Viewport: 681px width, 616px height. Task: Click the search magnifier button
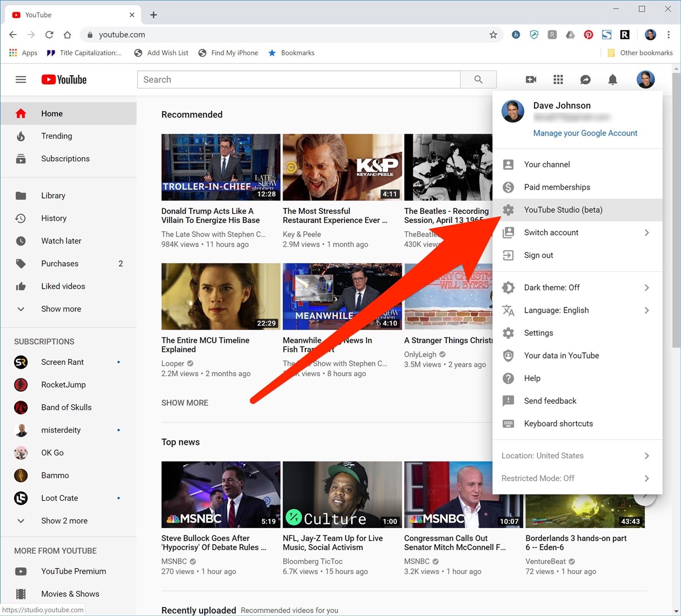pyautogui.click(x=478, y=80)
